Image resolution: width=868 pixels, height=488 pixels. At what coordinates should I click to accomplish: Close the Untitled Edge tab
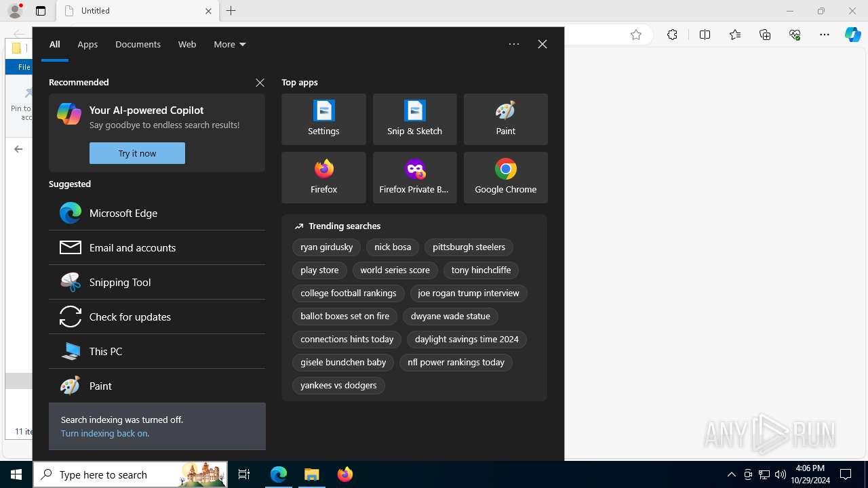[208, 11]
